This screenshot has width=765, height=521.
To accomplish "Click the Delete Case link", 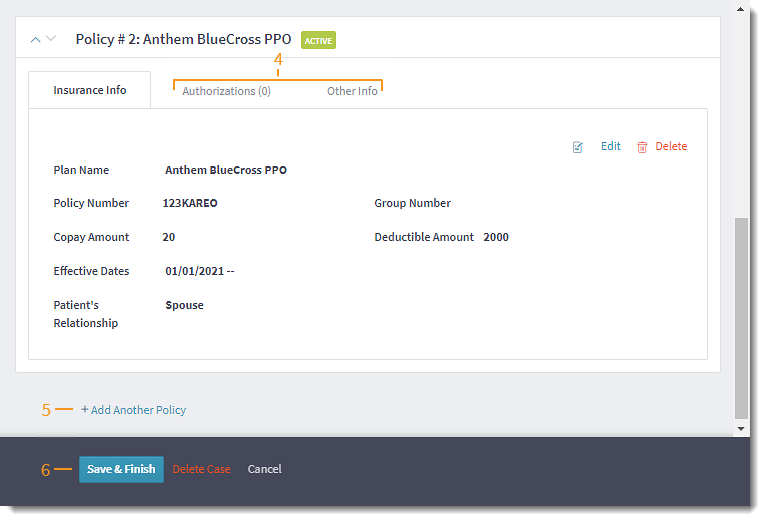I will click(x=201, y=469).
